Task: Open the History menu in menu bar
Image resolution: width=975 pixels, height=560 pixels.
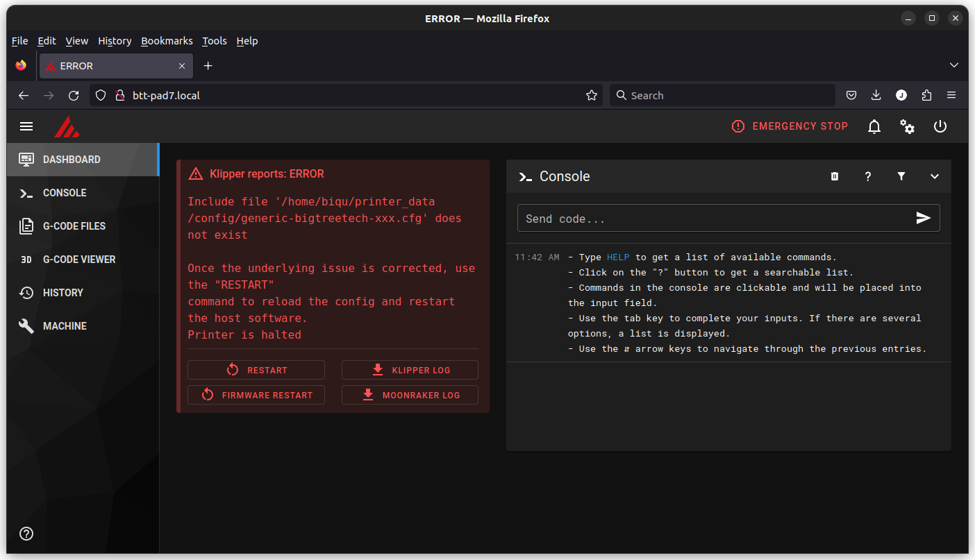Action: click(x=115, y=41)
